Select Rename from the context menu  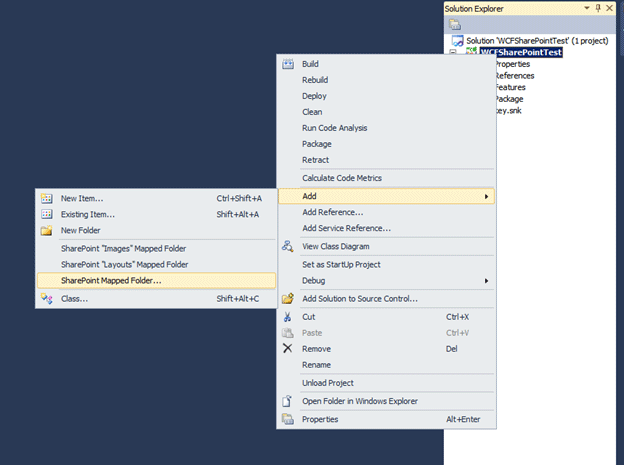(x=386, y=365)
